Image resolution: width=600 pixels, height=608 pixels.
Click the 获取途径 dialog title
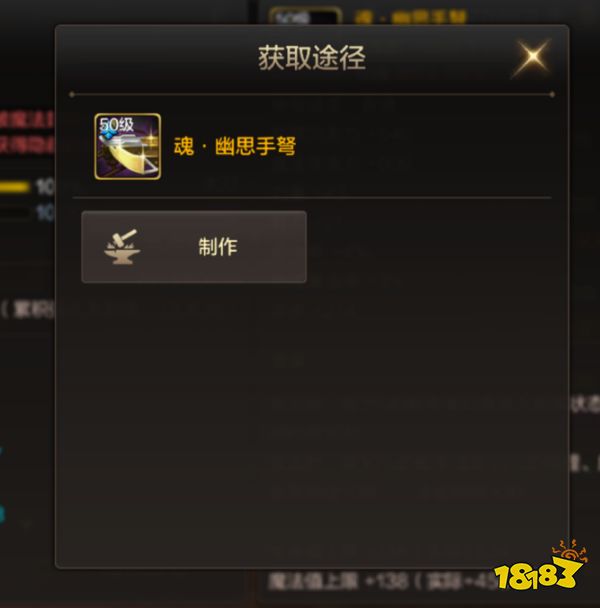click(312, 58)
